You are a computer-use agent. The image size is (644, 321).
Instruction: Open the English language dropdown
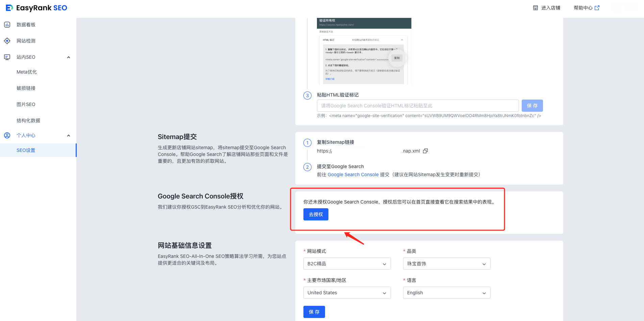pyautogui.click(x=447, y=293)
